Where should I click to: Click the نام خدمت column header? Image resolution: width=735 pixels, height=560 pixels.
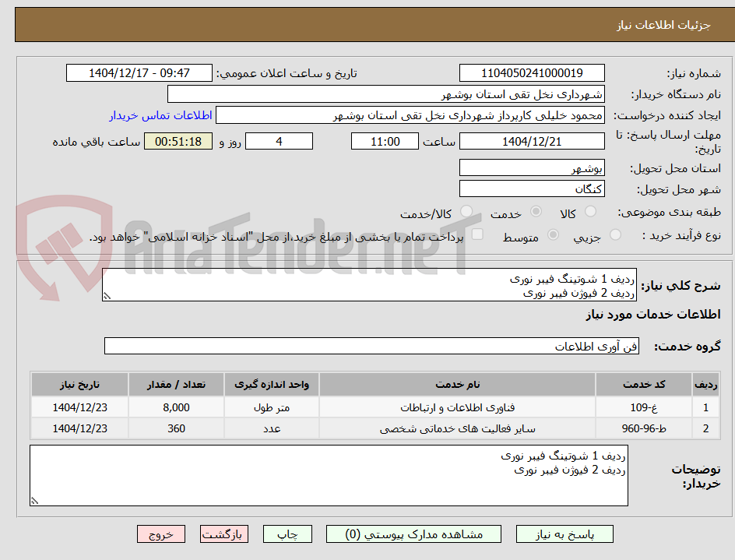pos(458,385)
